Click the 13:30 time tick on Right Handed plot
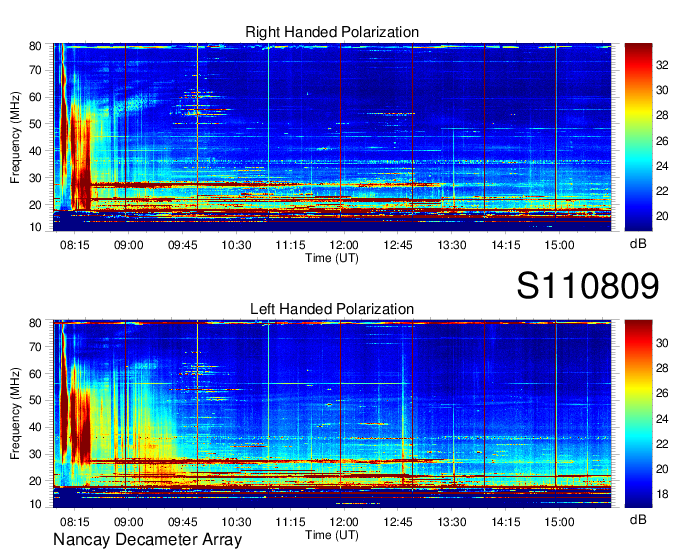The image size is (680, 552). pos(452,245)
